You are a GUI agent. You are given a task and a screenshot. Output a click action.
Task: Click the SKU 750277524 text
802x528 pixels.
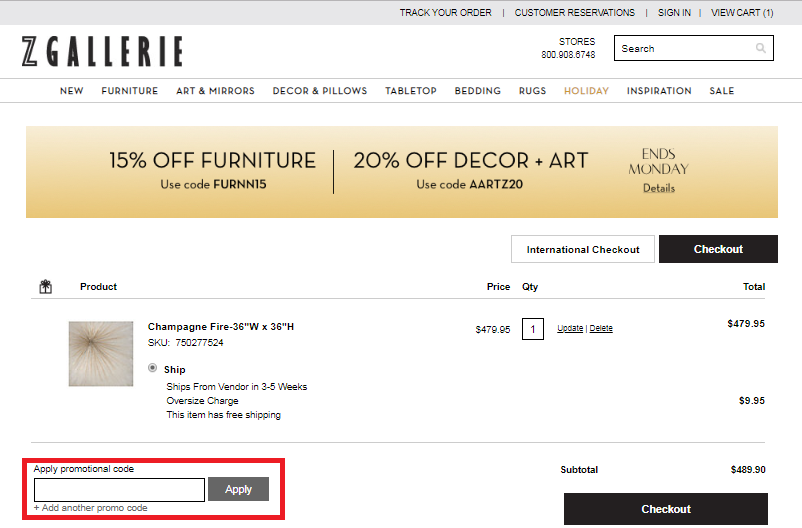[186, 342]
